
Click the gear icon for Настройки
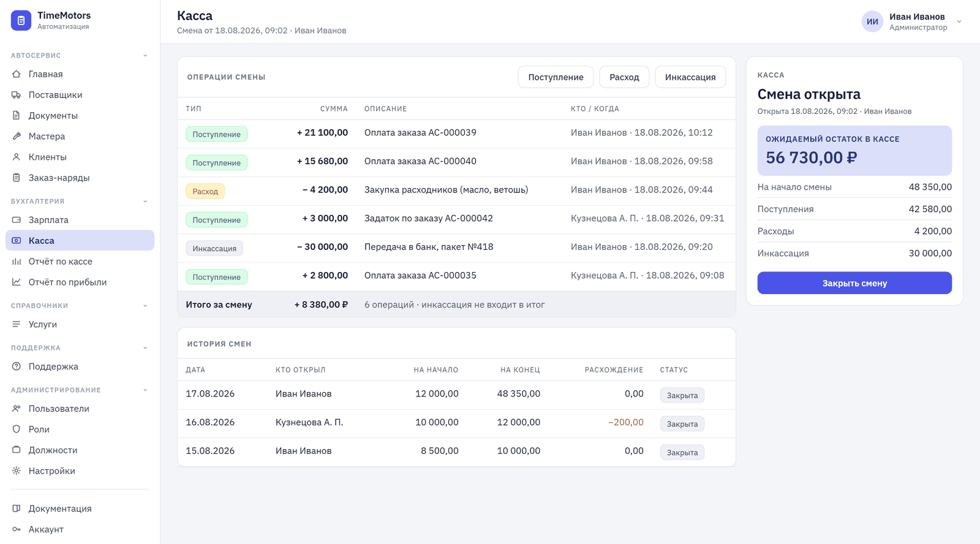(x=17, y=471)
